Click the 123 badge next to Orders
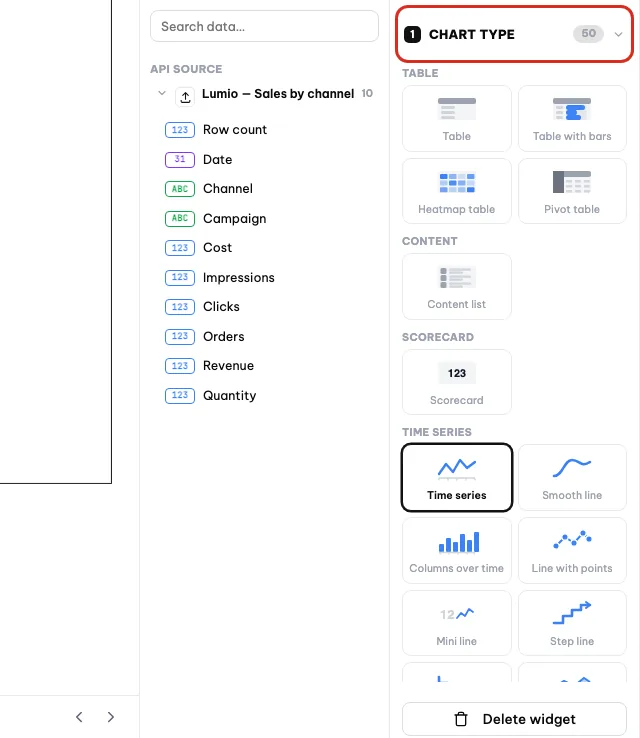Screen dimensions: 640x738 coord(180,337)
